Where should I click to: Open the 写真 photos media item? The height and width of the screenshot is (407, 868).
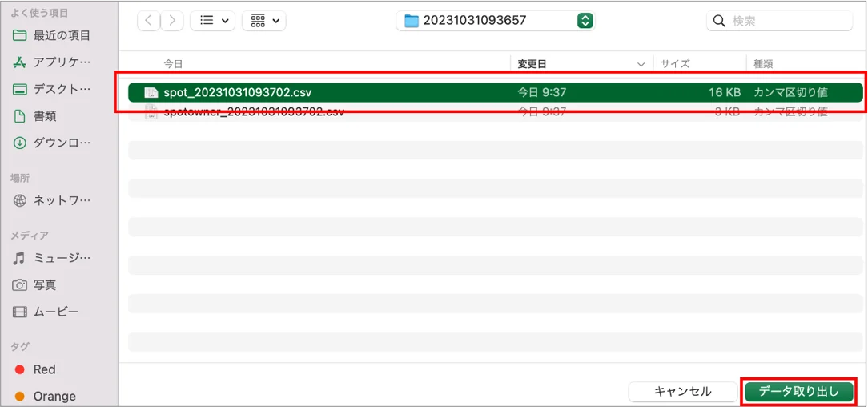[x=34, y=285]
